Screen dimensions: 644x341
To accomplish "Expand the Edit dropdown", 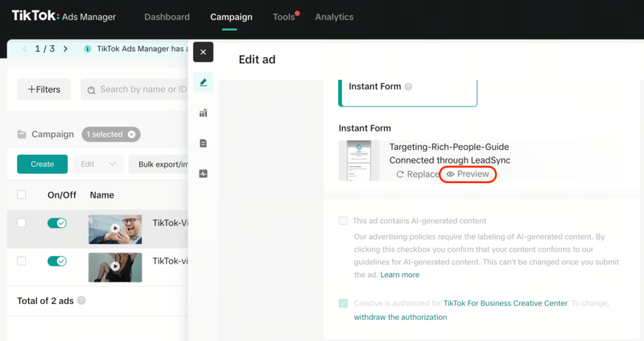I will [98, 164].
